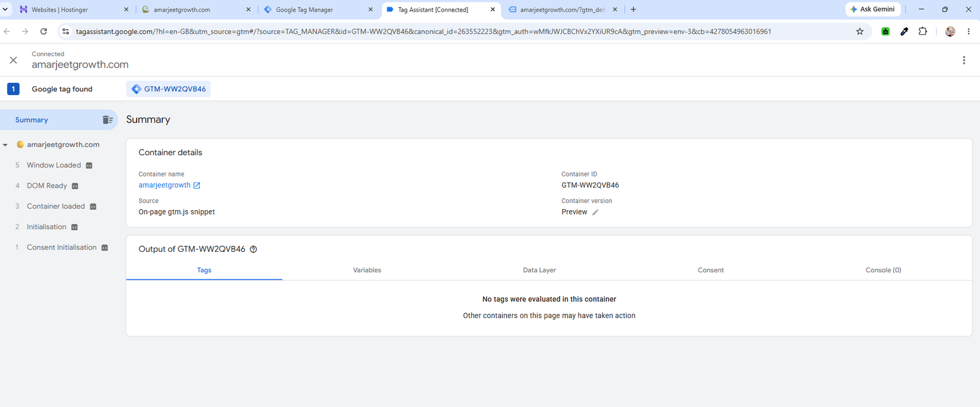Click the API icon next to Window Loaded
980x407 pixels.
click(89, 165)
